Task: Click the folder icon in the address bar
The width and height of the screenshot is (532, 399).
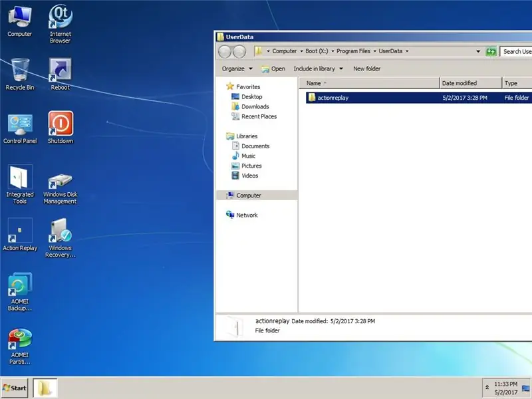Action: coord(259,51)
